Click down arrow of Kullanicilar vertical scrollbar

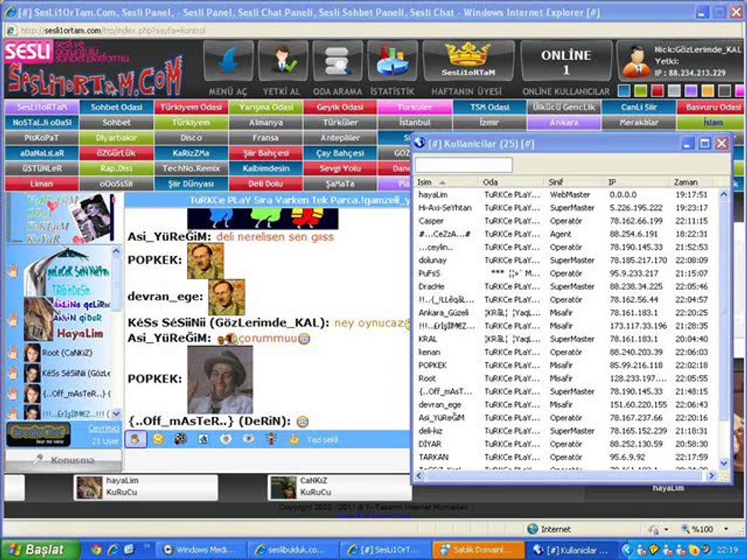pos(724,462)
